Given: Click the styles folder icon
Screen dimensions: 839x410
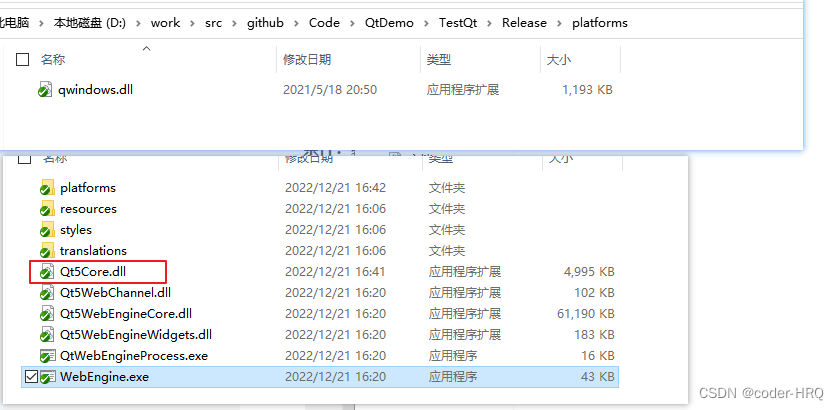Looking at the screenshot, I should 47,230.
